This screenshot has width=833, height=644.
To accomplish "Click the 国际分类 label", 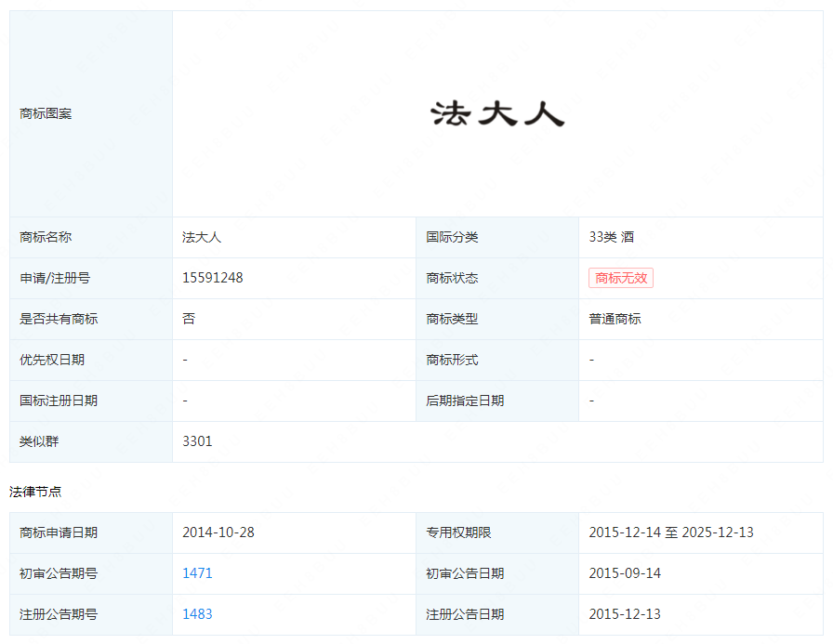I will pyautogui.click(x=452, y=237).
